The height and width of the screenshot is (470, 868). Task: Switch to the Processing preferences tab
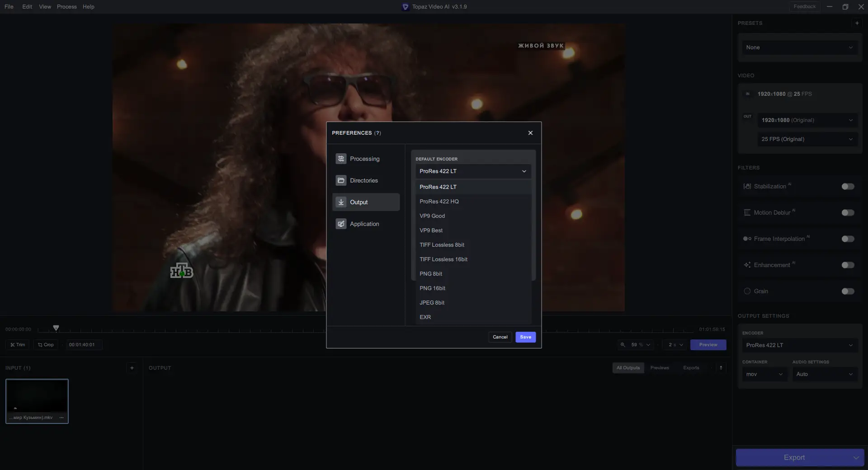point(366,159)
